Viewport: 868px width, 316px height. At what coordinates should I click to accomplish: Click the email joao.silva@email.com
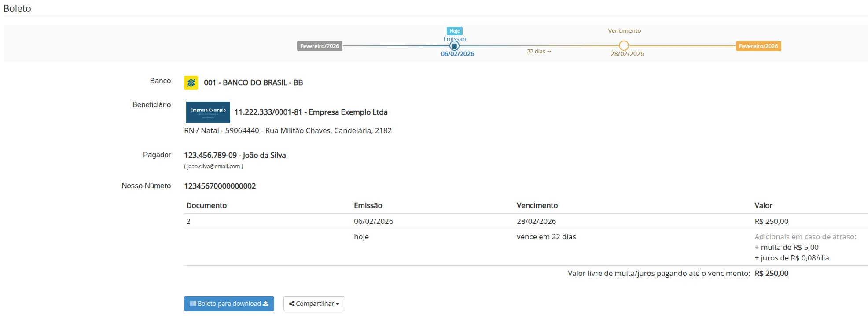[x=213, y=167]
